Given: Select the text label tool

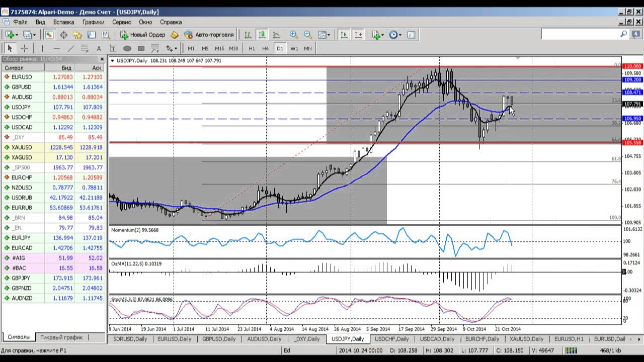Looking at the screenshot, I should coord(113,48).
